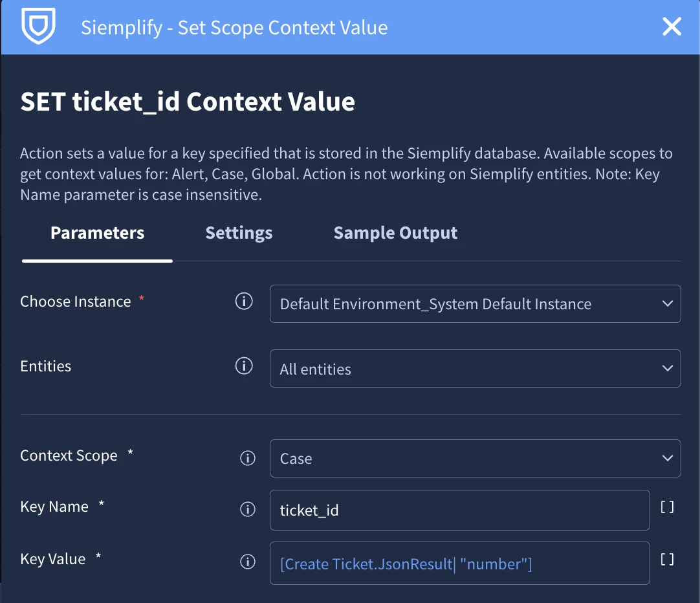Show info tooltip for Entities

click(244, 366)
